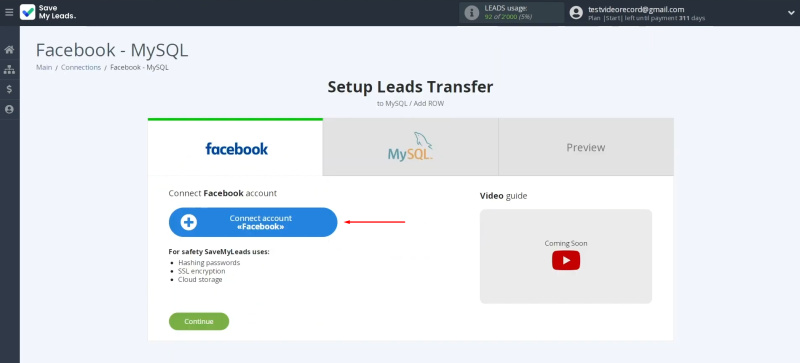Click the account avatar icon
The width and height of the screenshot is (800, 363).
pos(576,13)
